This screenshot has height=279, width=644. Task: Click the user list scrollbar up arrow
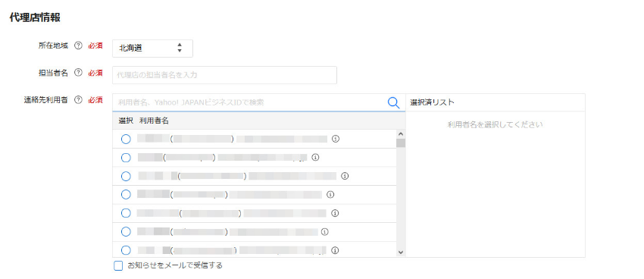pos(401,134)
